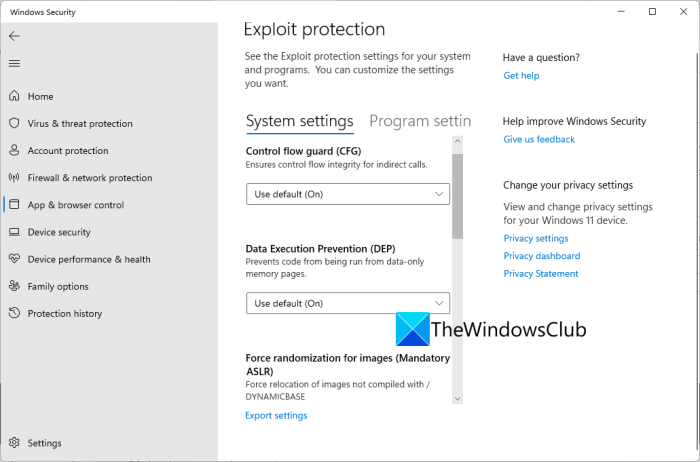Click the Device security laptop icon
Screen dimensions: 700x462
point(14,232)
